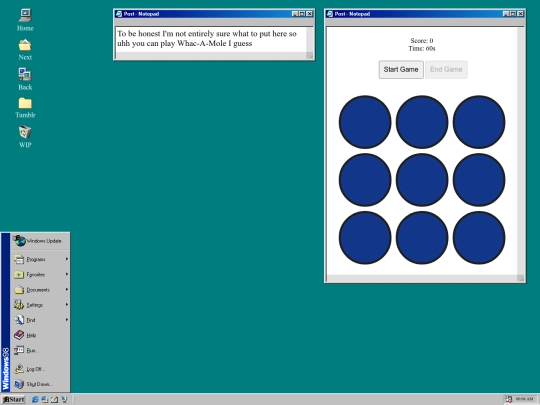Click the text in the left Notepad window
This screenshot has width=540, height=405.
pos(207,39)
